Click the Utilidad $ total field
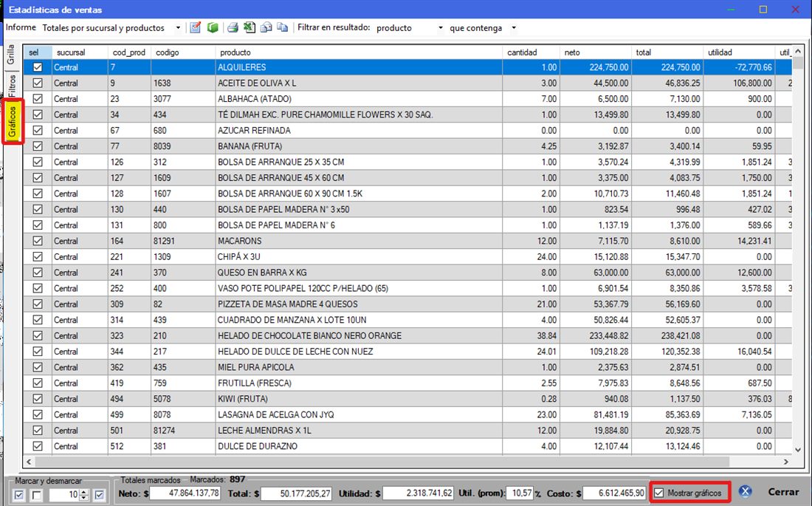This screenshot has width=812, height=506. click(x=419, y=493)
